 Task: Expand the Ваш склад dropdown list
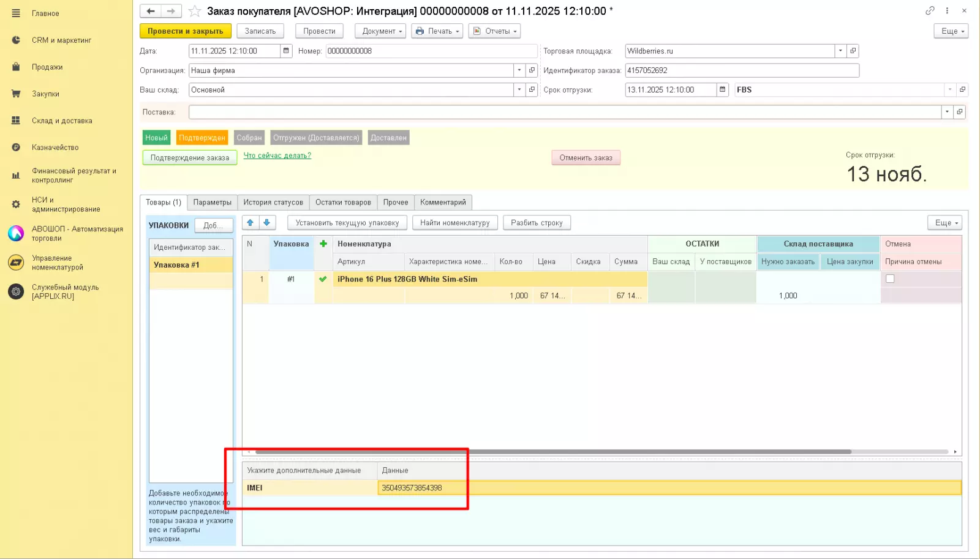point(519,89)
